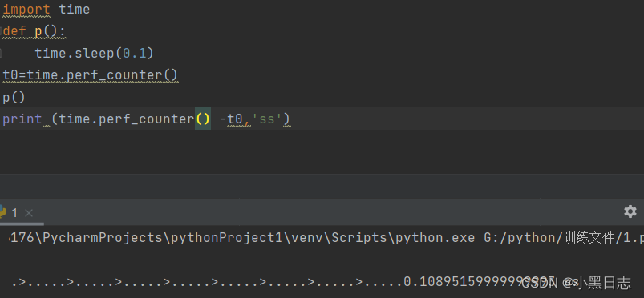Open the run panel settings gear
Screen dimensions: 644x298
tap(630, 211)
